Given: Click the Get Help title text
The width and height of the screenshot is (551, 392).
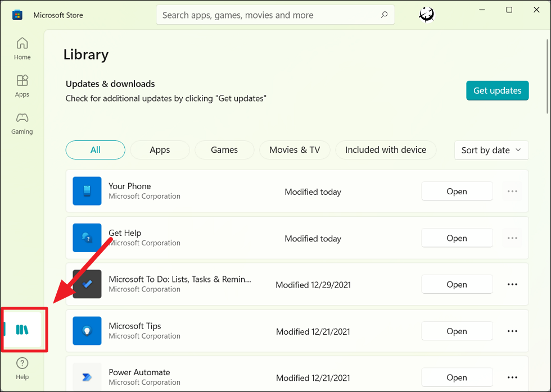Looking at the screenshot, I should [x=125, y=233].
